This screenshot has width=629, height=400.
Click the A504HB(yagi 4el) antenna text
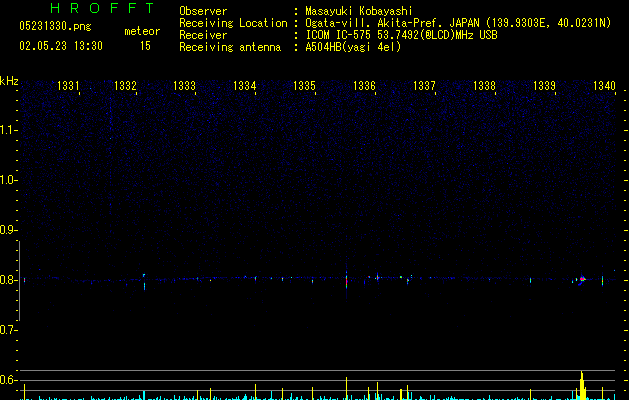[353, 47]
